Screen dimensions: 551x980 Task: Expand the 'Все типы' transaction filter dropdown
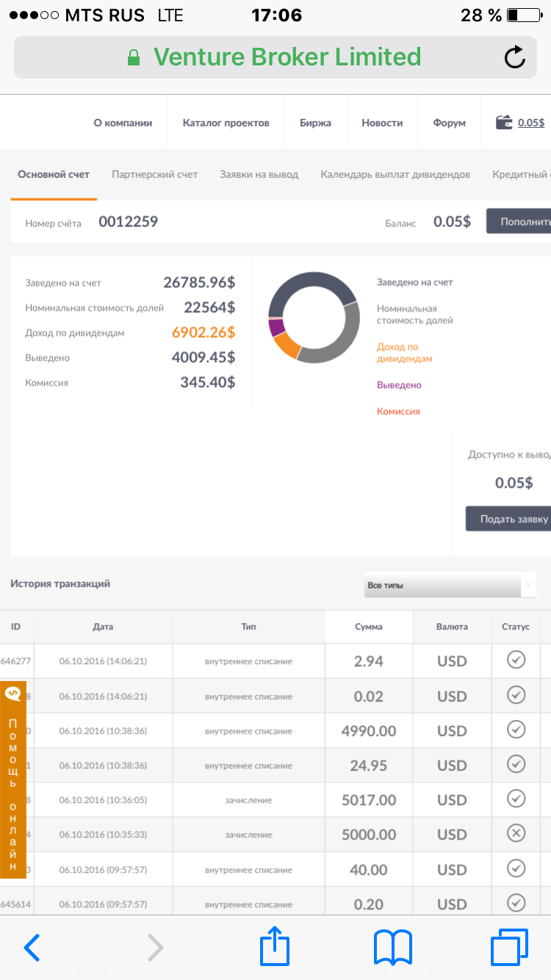[450, 586]
